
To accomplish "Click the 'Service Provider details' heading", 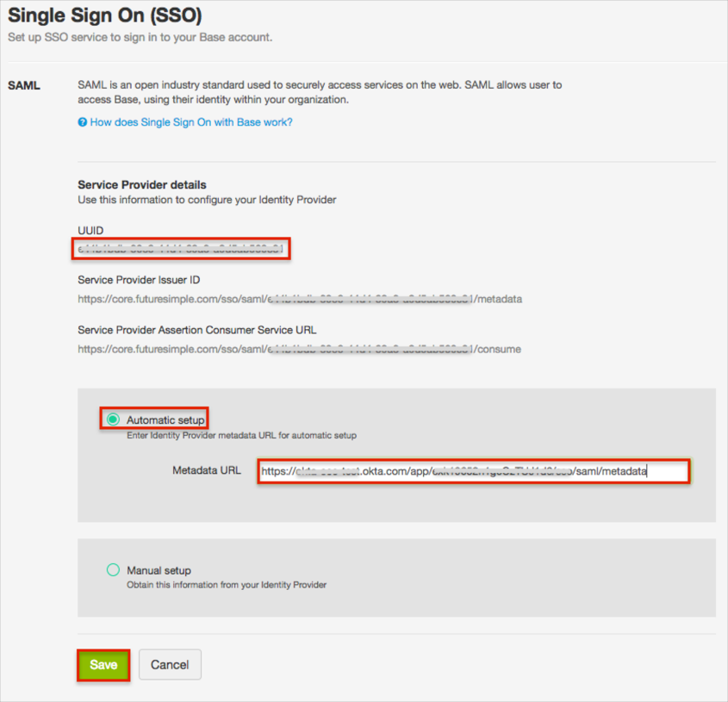I will click(x=141, y=184).
